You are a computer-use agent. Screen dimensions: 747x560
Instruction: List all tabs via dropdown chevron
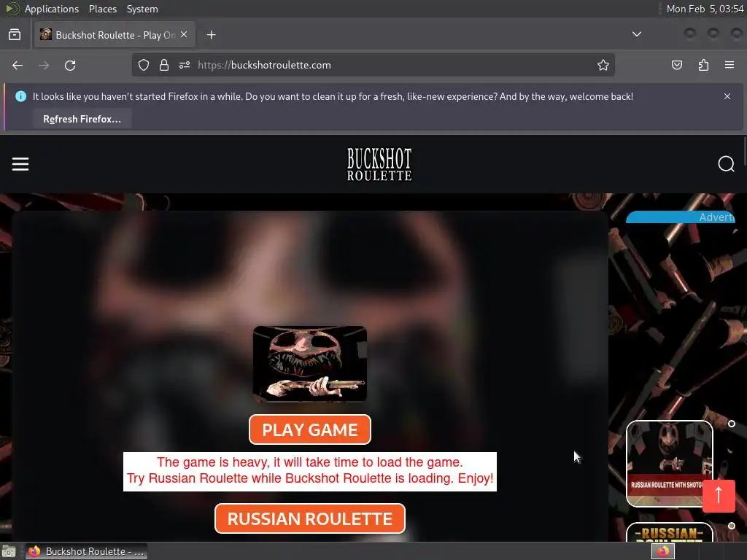pos(636,34)
